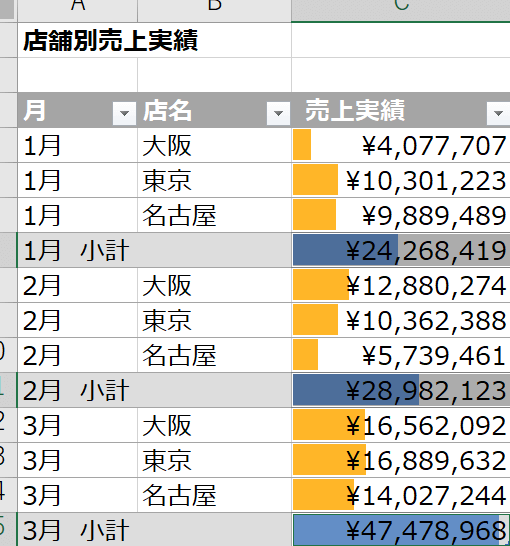This screenshot has height=546, width=510.
Task: Select column C header
Action: tap(401, 10)
